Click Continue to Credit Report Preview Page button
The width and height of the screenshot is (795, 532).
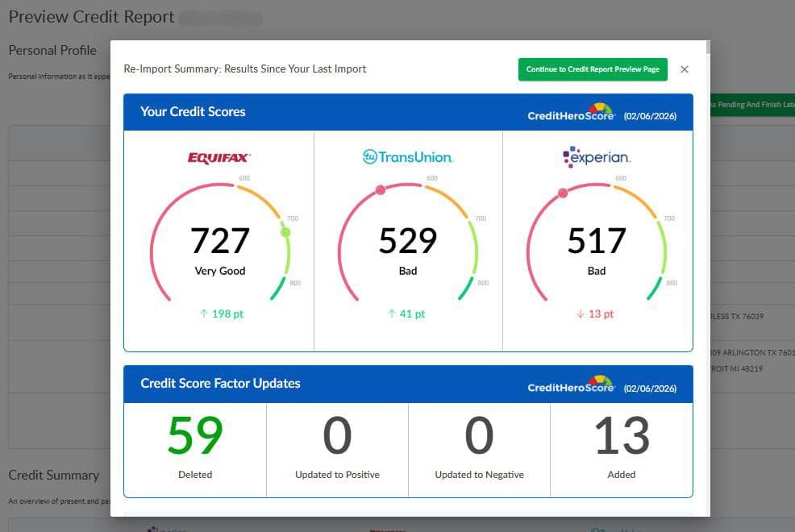[x=592, y=69]
